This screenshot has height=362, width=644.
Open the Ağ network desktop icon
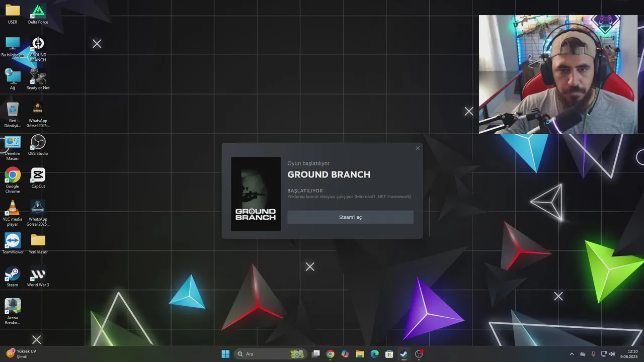13,79
